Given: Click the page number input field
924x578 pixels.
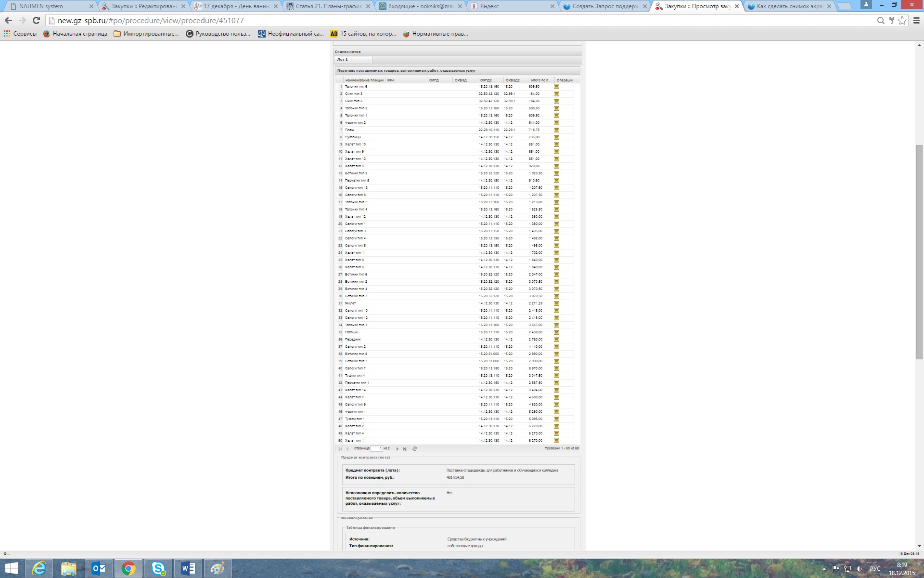Looking at the screenshot, I should 376,449.
